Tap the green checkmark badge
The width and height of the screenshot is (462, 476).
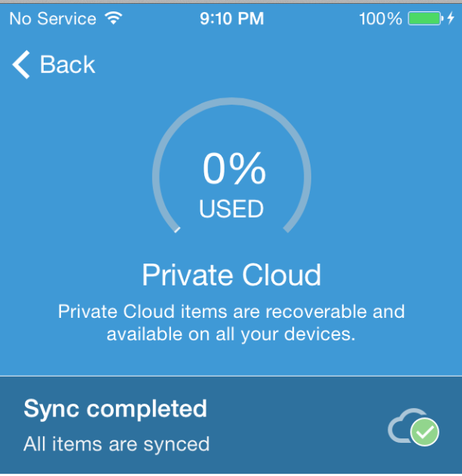(x=424, y=432)
